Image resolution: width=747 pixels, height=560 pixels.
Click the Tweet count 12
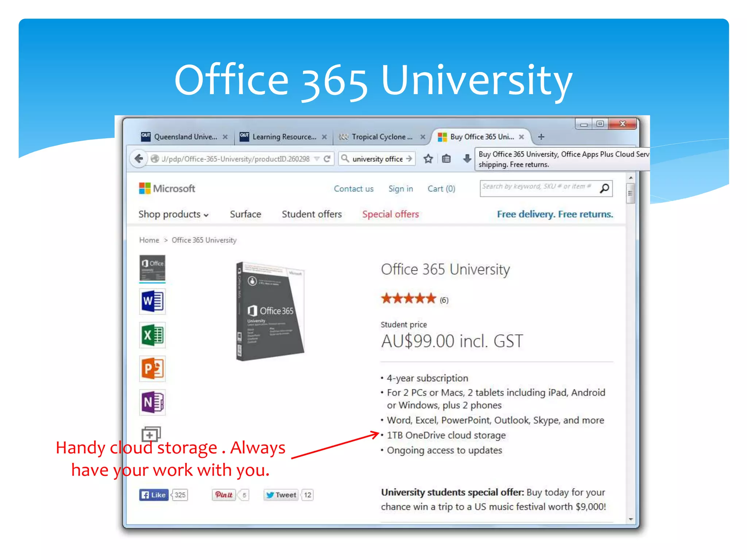tap(307, 495)
